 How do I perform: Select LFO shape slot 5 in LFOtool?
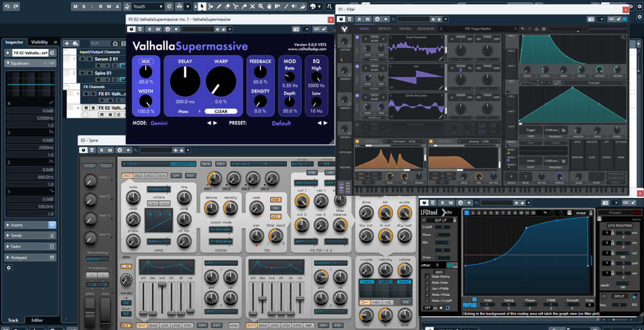coord(491,213)
